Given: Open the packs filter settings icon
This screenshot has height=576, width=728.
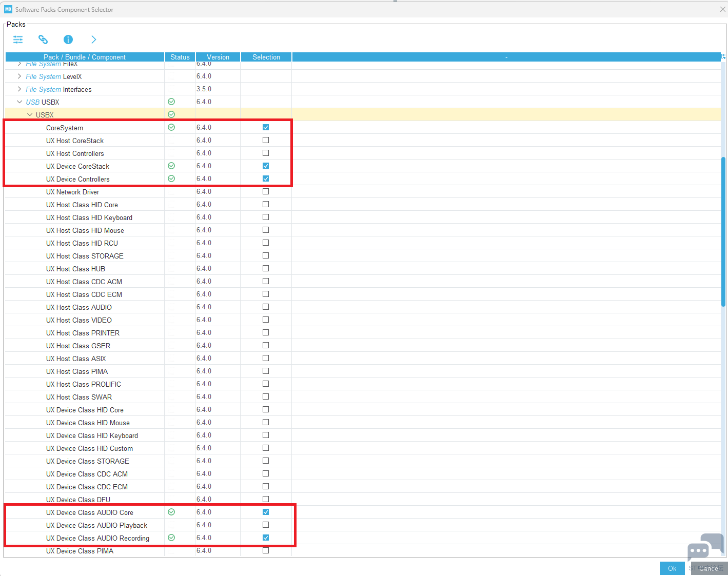Looking at the screenshot, I should (18, 39).
